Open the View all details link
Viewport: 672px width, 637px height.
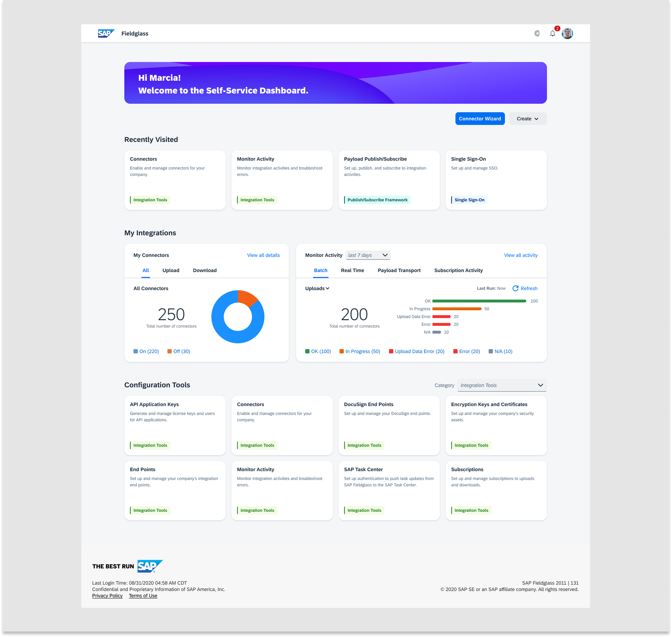pyautogui.click(x=263, y=255)
